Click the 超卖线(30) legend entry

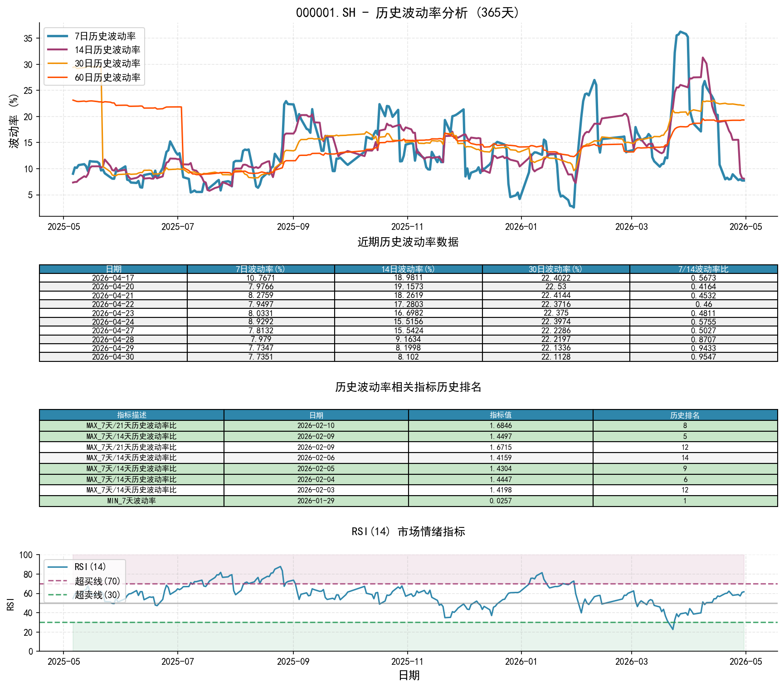pos(84,594)
